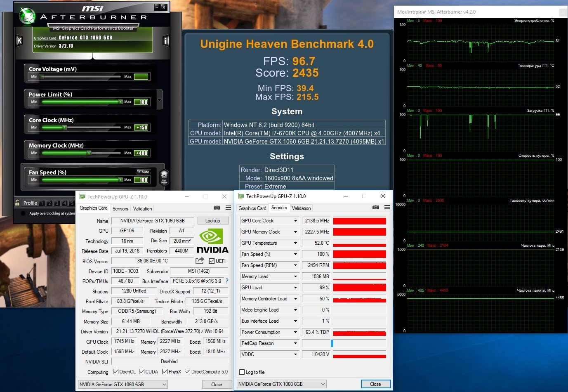Click the BIOS export arrow icon
The width and height of the screenshot is (568, 392).
(x=200, y=261)
